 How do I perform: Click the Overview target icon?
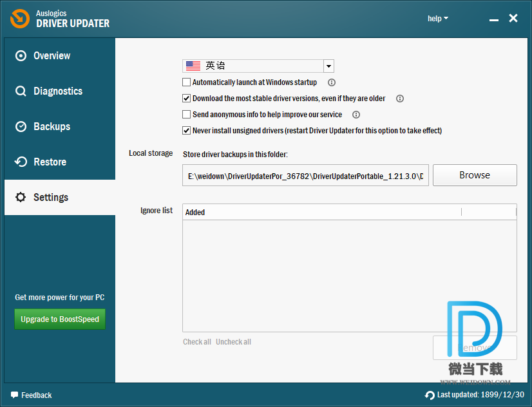pyautogui.click(x=21, y=55)
